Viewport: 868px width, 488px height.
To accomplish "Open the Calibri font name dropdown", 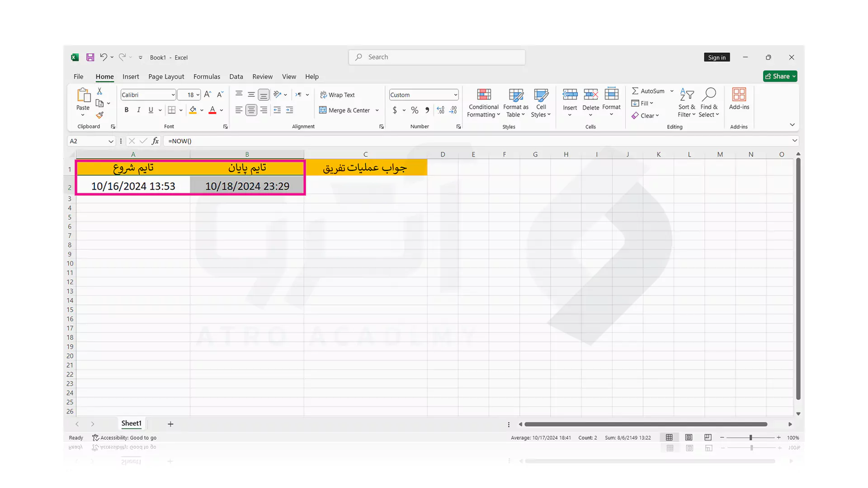I will (x=173, y=95).
